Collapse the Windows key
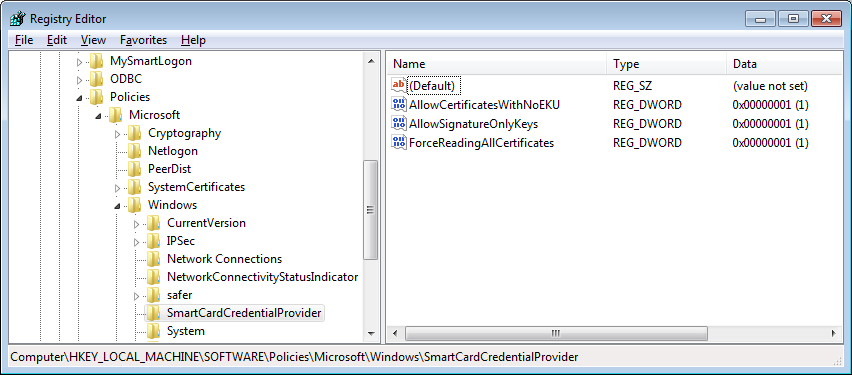 point(117,206)
